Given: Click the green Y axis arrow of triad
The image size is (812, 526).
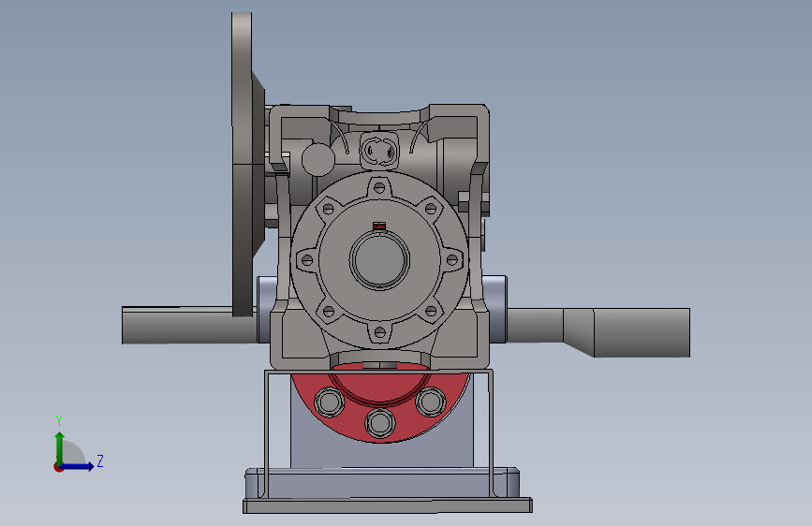Looking at the screenshot, I should click(x=60, y=447).
